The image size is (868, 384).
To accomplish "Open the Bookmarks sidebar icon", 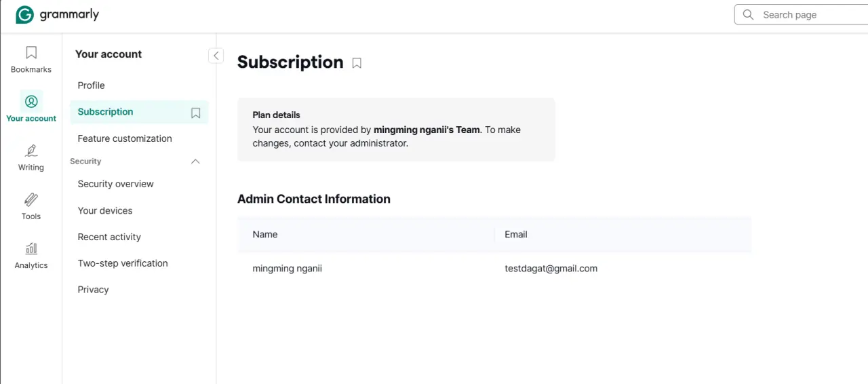I will 31,52.
